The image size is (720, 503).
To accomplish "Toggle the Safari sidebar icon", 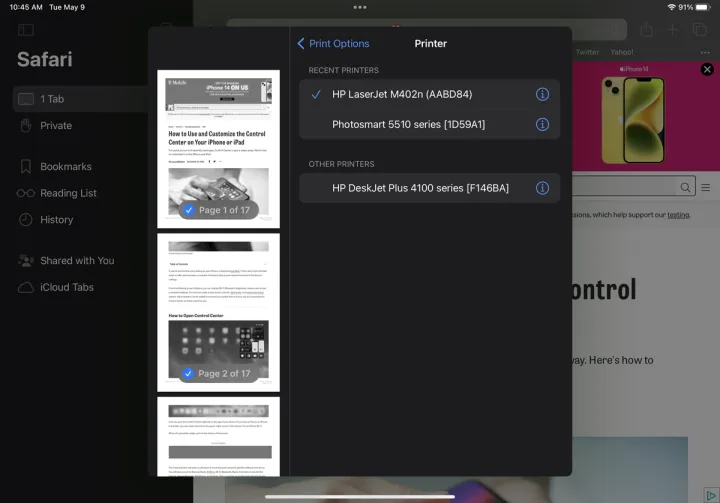I will coord(26,30).
